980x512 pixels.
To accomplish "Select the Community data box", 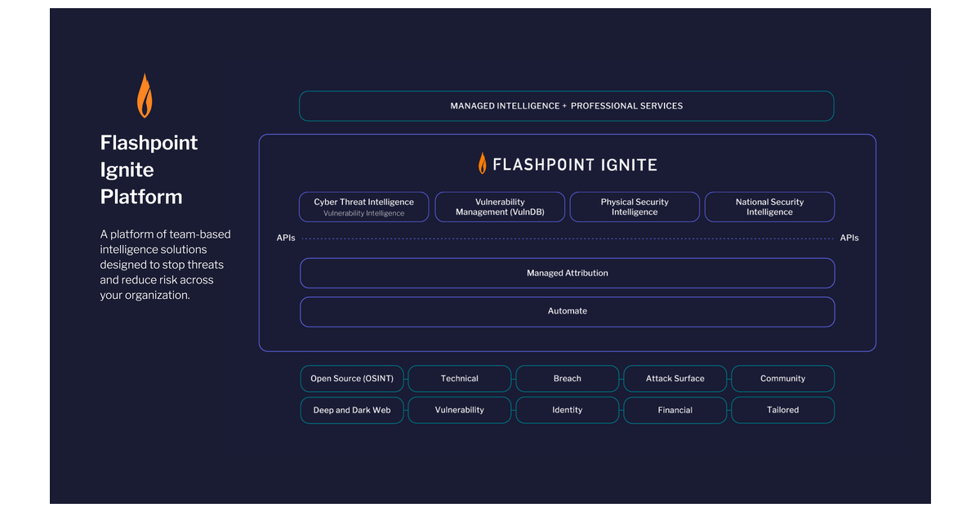I will (x=783, y=379).
